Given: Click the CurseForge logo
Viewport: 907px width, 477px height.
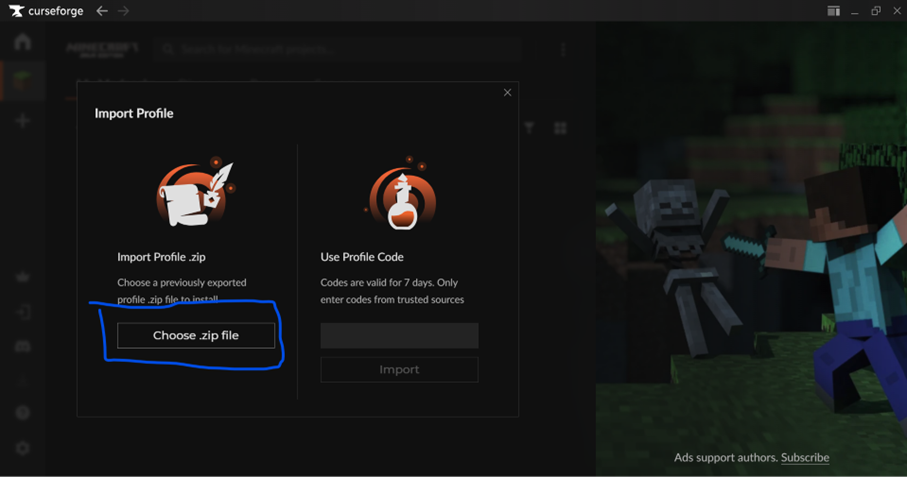Looking at the screenshot, I should [46, 11].
